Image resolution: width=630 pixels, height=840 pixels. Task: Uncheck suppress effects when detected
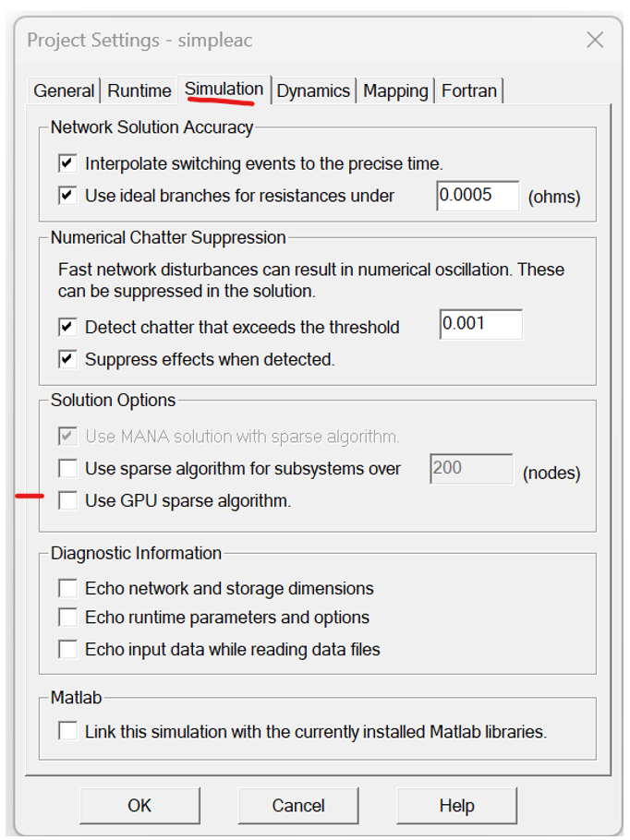point(67,359)
